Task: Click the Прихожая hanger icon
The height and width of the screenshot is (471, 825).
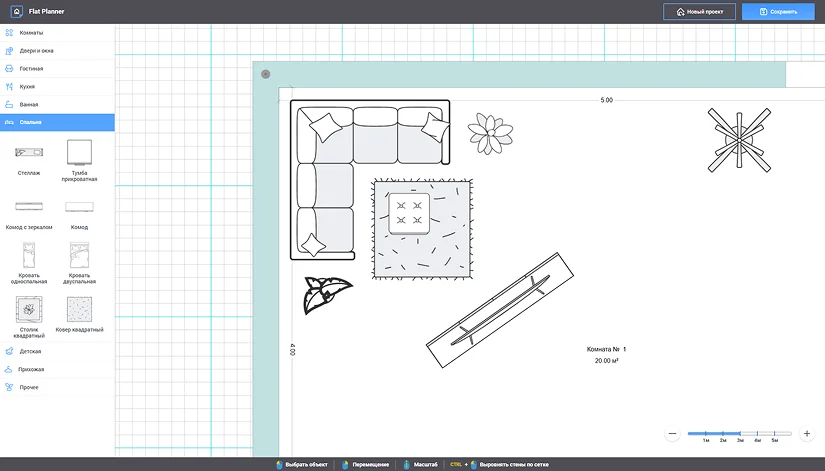Action: point(9,369)
